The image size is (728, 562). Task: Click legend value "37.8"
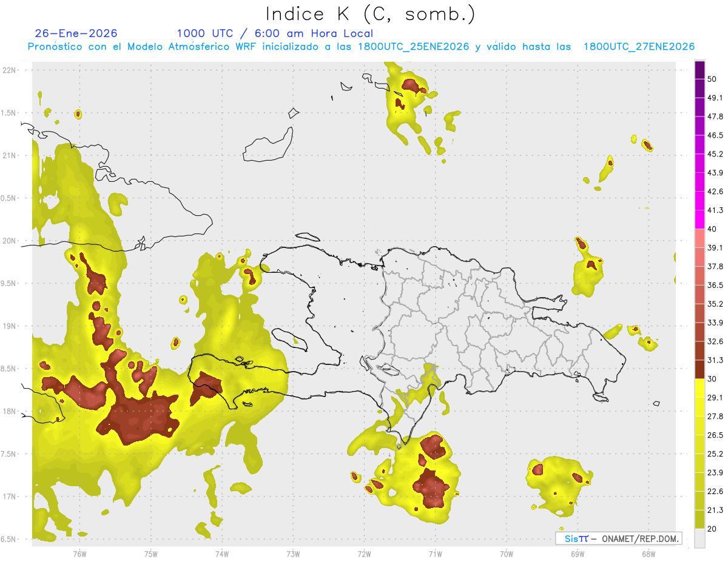click(x=716, y=266)
